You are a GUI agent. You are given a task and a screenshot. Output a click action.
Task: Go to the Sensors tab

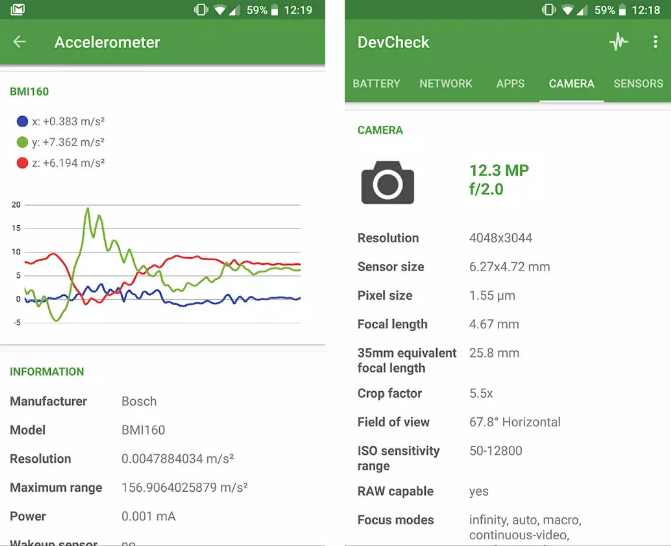[638, 84]
